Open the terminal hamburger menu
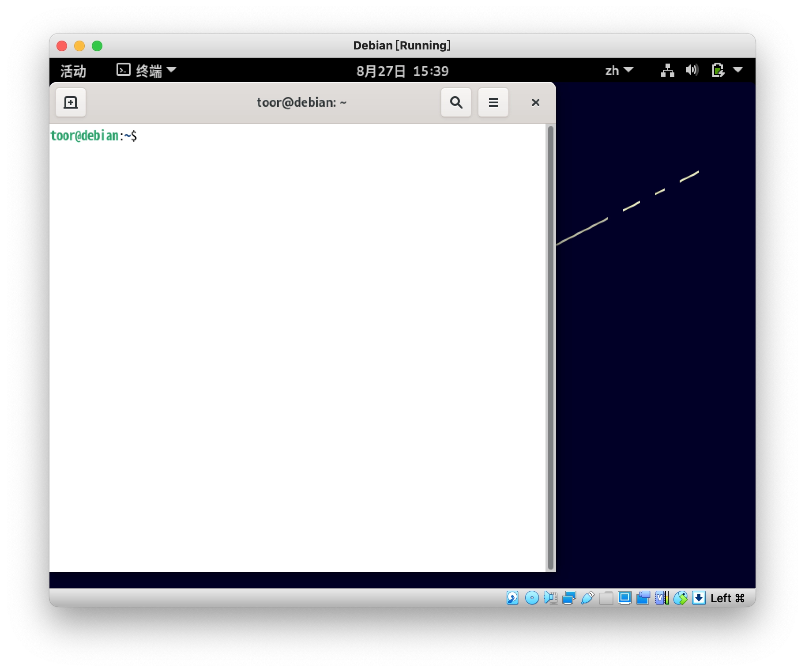This screenshot has height=672, width=805. (x=493, y=102)
